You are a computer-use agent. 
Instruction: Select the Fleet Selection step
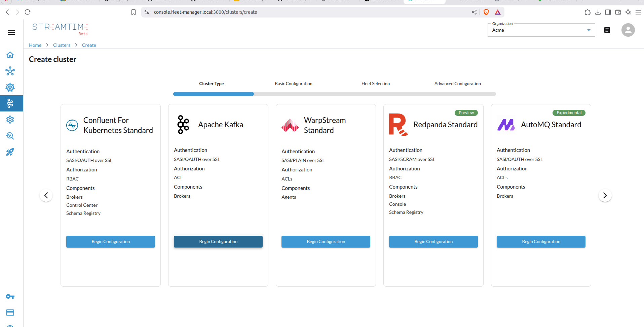tap(376, 84)
